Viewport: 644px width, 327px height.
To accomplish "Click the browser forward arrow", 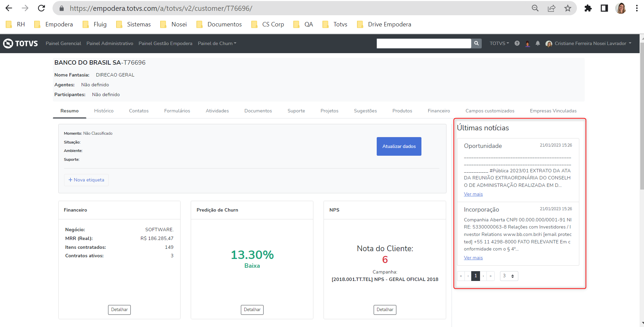I will click(25, 8).
